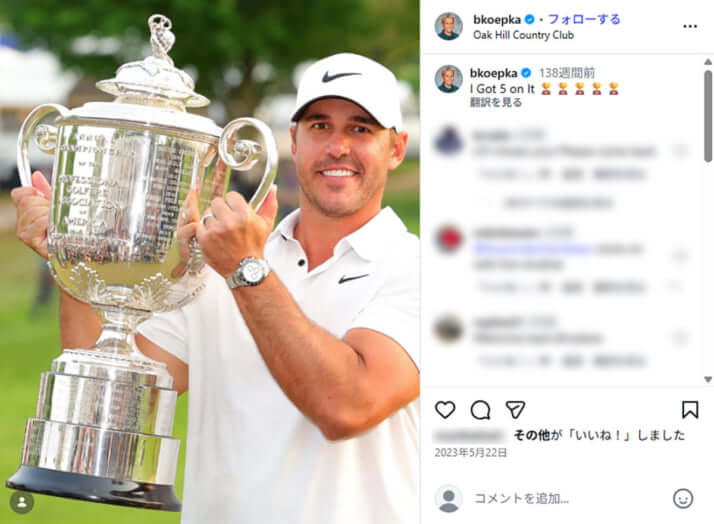This screenshot has height=524, width=714.
Task: Click comments scrollbar up arrow
Action: pyautogui.click(x=708, y=61)
